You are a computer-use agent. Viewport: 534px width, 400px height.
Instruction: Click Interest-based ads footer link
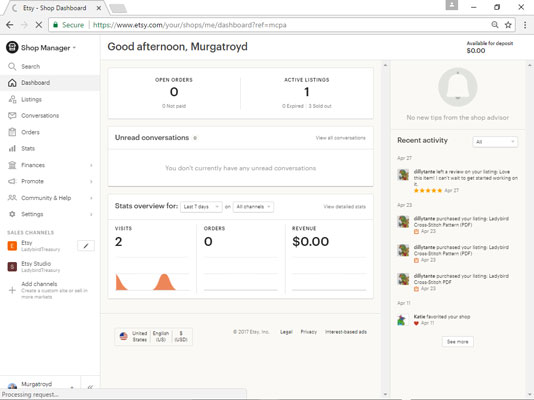point(346,332)
